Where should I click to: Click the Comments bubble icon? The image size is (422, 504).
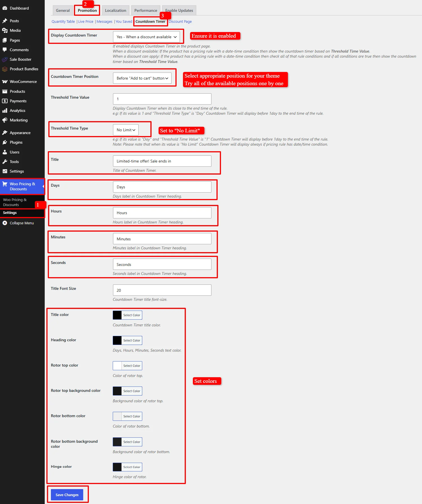pos(5,50)
